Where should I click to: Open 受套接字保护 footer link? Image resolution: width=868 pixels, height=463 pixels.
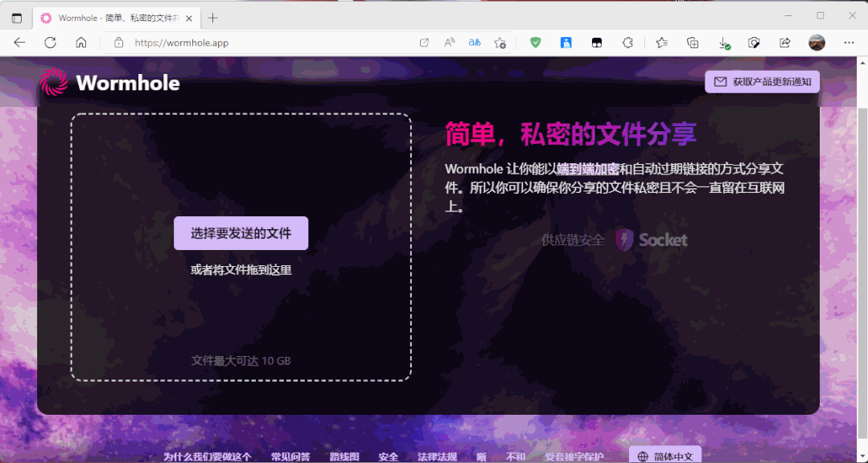tap(574, 457)
